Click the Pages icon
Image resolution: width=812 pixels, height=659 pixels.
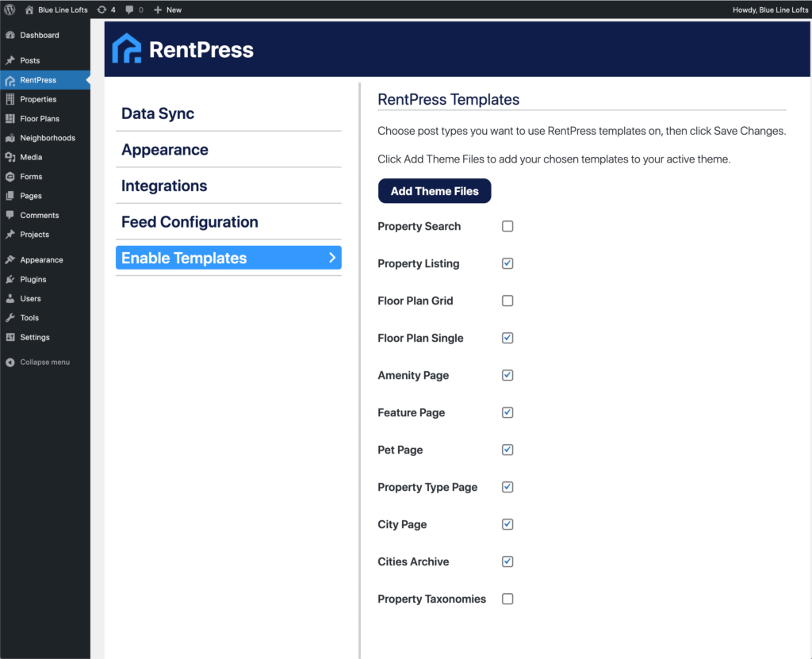click(10, 196)
